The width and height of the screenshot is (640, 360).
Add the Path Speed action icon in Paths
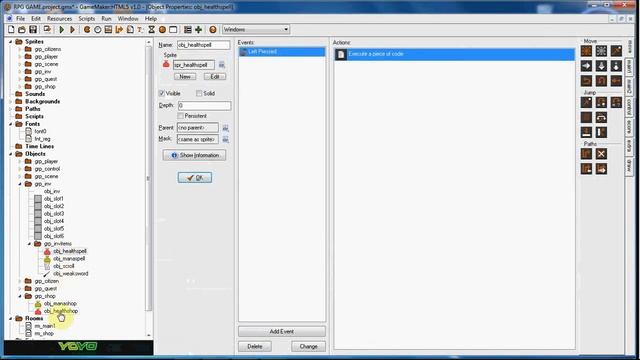pyautogui.click(x=601, y=169)
